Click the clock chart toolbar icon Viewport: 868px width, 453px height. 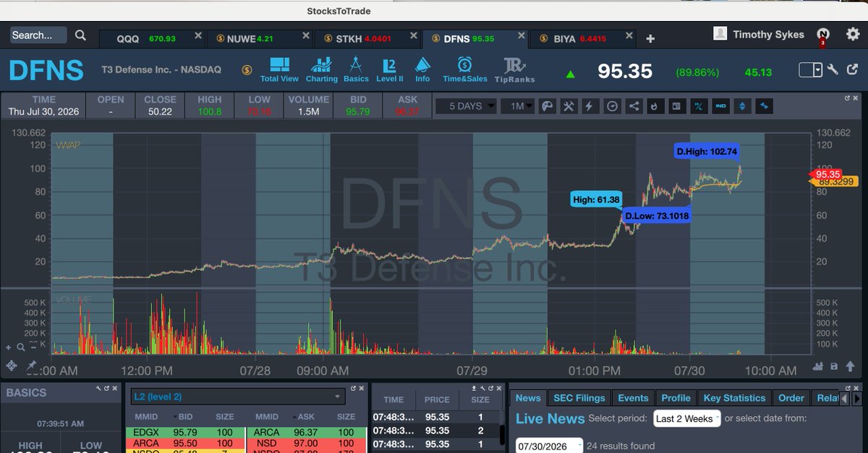pyautogui.click(x=612, y=106)
